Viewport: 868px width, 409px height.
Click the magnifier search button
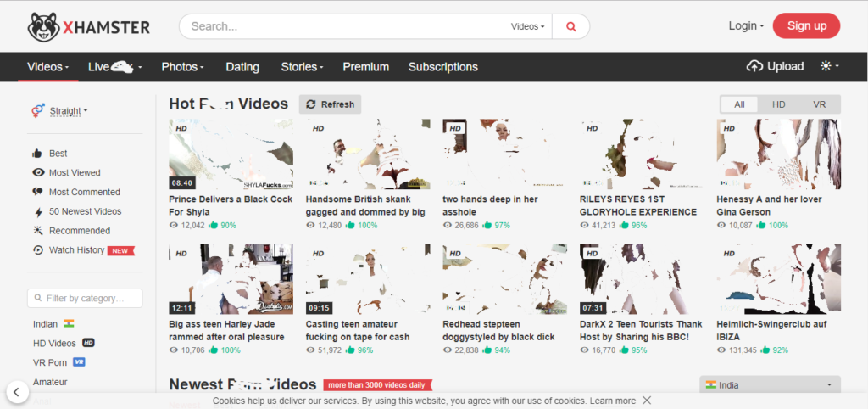click(570, 26)
